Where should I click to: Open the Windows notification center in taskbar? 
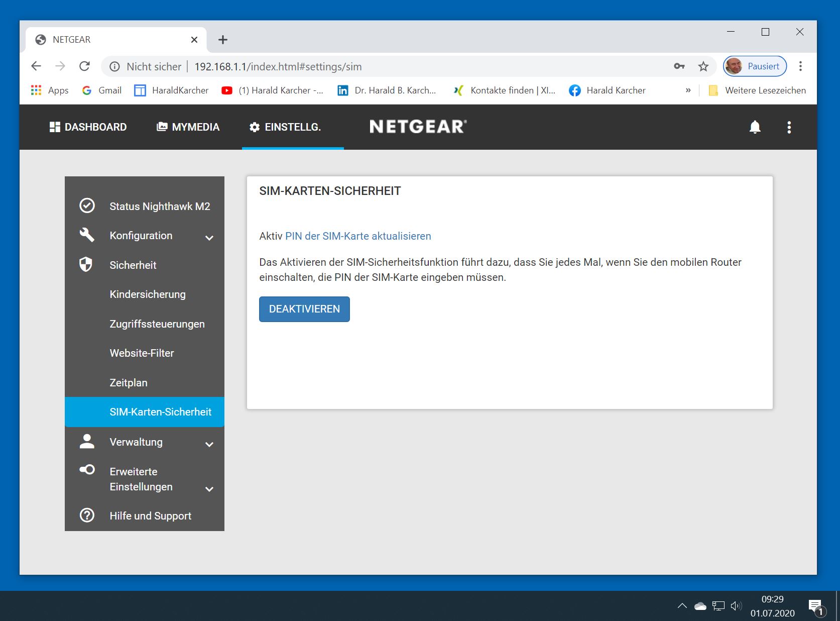tap(815, 606)
